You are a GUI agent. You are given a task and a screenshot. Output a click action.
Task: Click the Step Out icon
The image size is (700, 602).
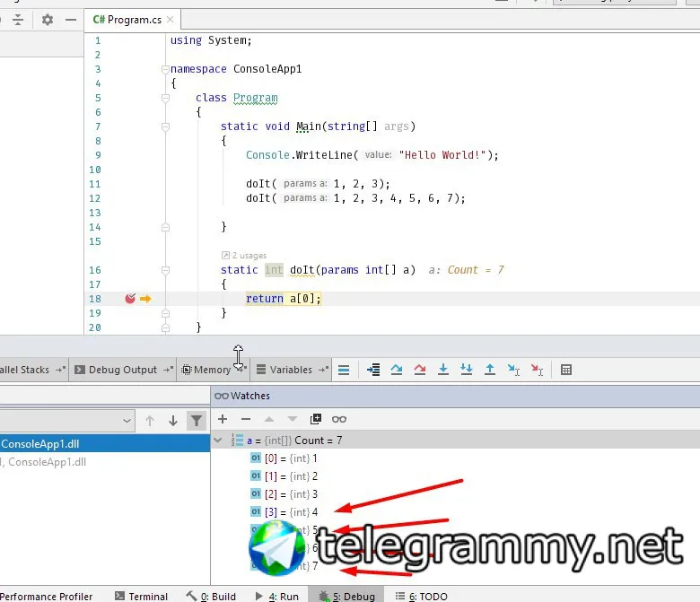coord(490,370)
